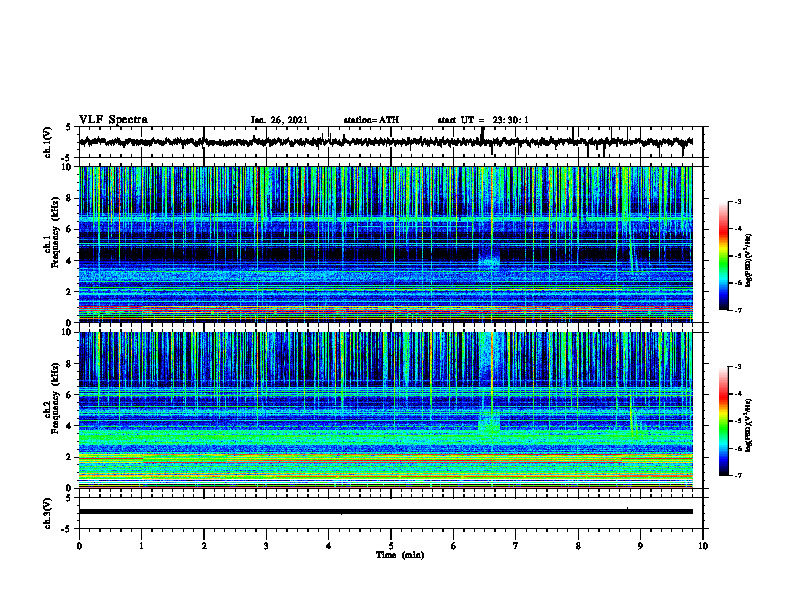
Task: Click the "station=ATH" label
Action: pyautogui.click(x=371, y=120)
